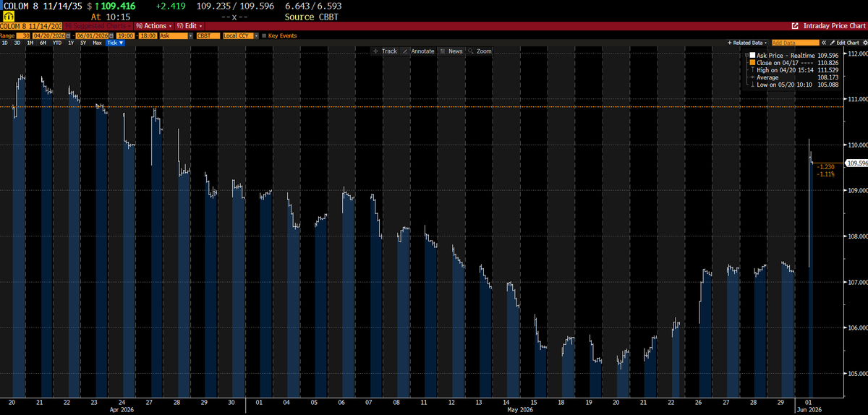Screen dimensions: 868x415
Task: Select the 1D range tab
Action: pos(4,43)
